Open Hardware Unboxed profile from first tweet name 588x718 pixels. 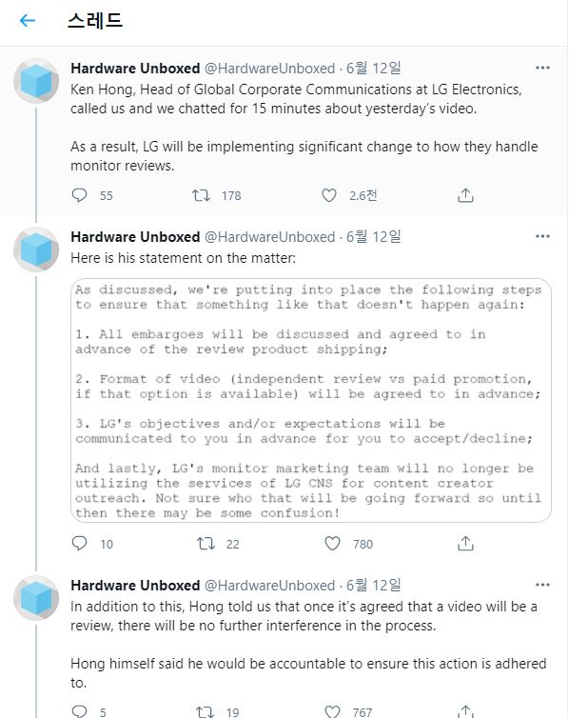135,69
